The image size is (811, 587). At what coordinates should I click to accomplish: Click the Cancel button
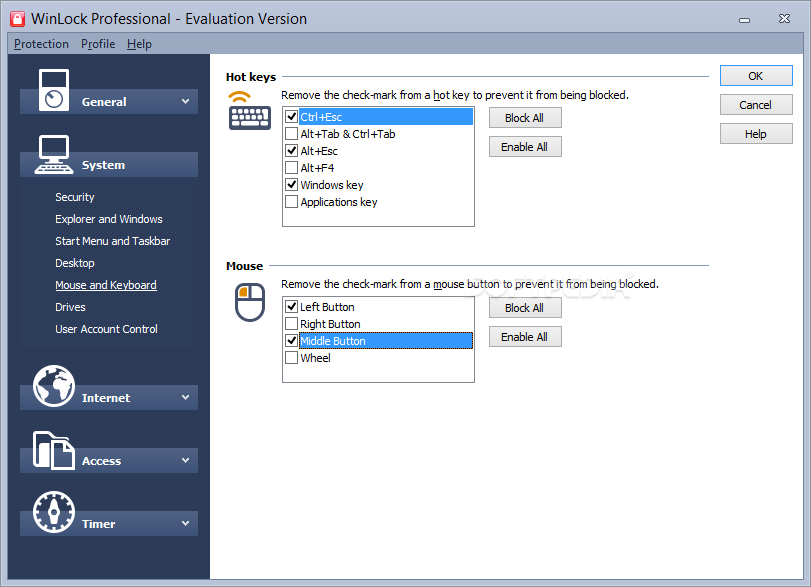(x=756, y=105)
